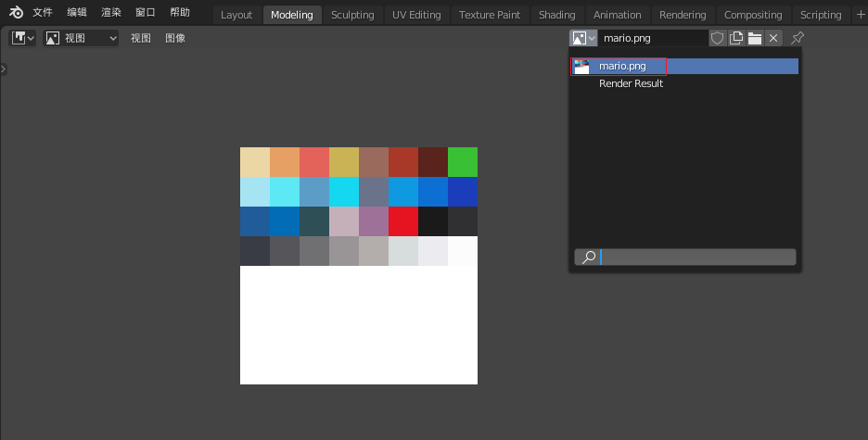This screenshot has width=868, height=440.
Task: Open the 图像 header menu
Action: point(175,38)
